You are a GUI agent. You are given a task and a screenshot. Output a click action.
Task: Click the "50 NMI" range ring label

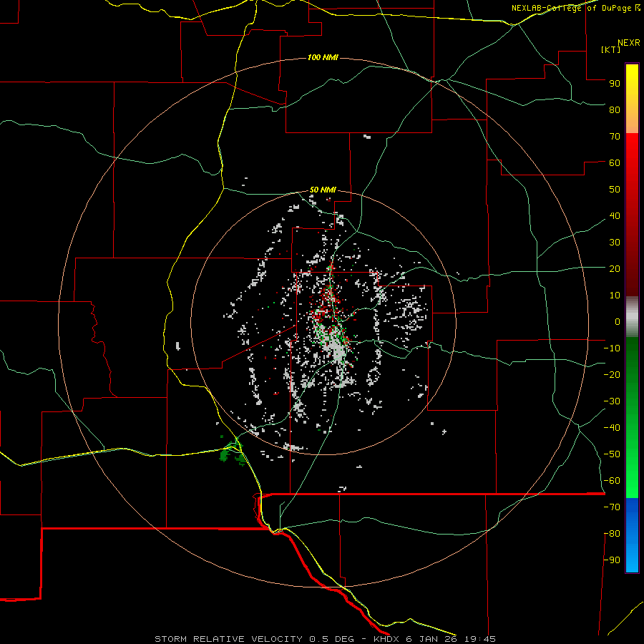(323, 190)
